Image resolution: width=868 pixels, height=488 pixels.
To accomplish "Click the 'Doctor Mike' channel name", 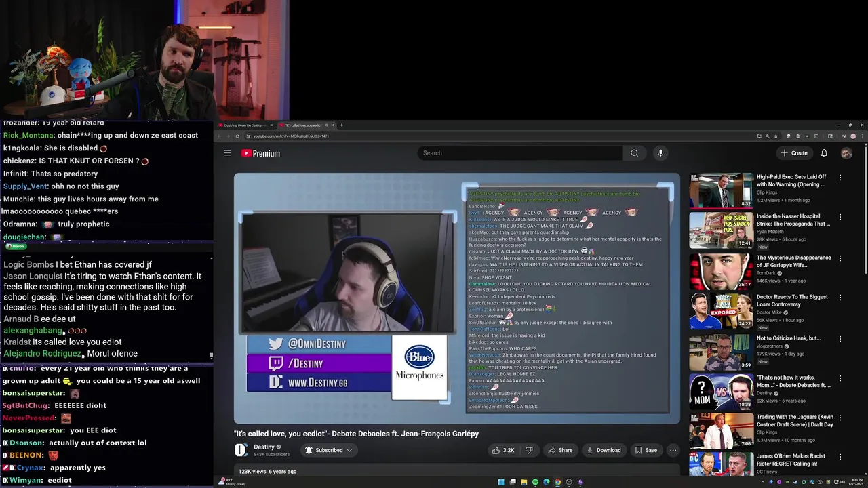I will click(x=769, y=312).
